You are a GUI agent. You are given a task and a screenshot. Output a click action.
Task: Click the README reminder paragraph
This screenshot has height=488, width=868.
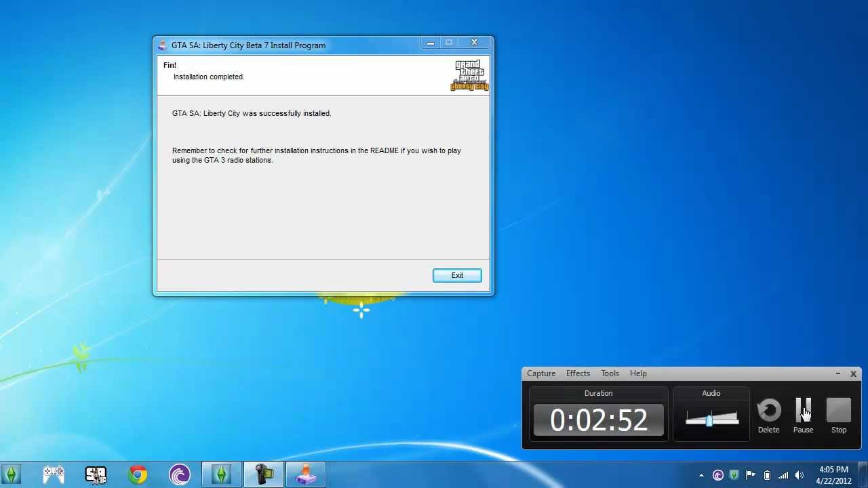(317, 155)
